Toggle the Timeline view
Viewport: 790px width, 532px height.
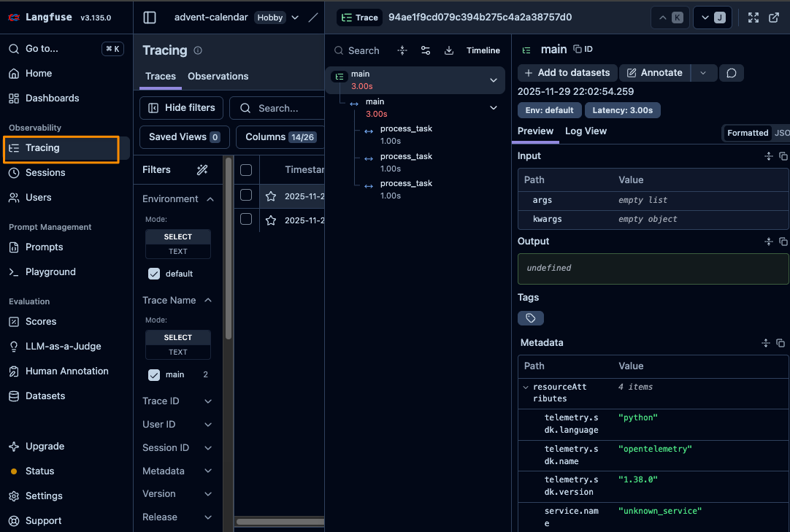(x=483, y=50)
